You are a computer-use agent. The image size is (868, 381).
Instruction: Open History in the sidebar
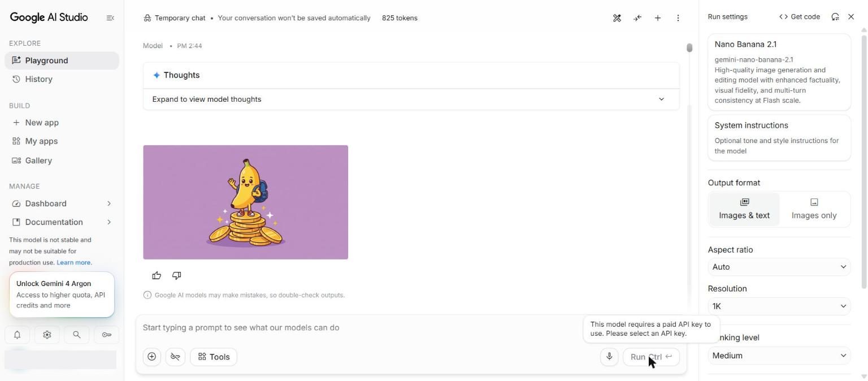tap(62, 79)
